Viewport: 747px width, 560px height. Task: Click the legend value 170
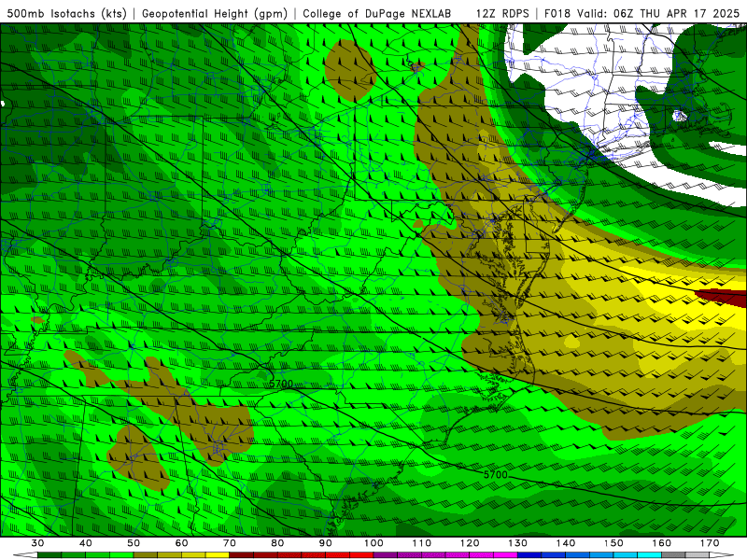click(710, 543)
